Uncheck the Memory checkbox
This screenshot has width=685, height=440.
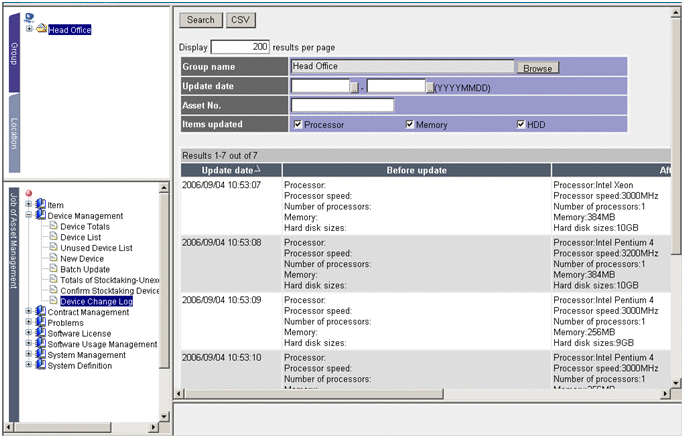[x=410, y=125]
